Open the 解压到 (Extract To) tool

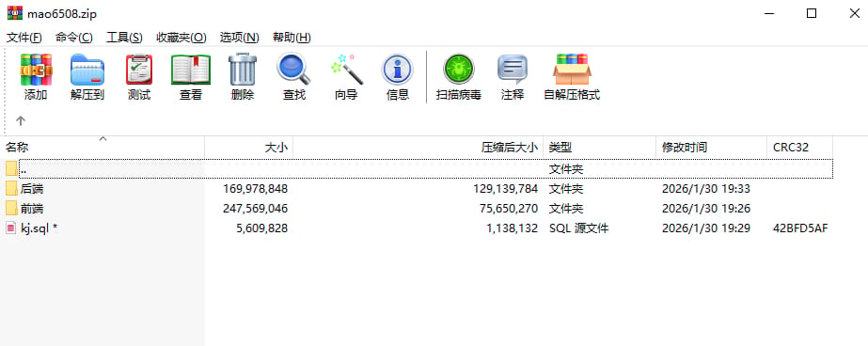point(87,70)
